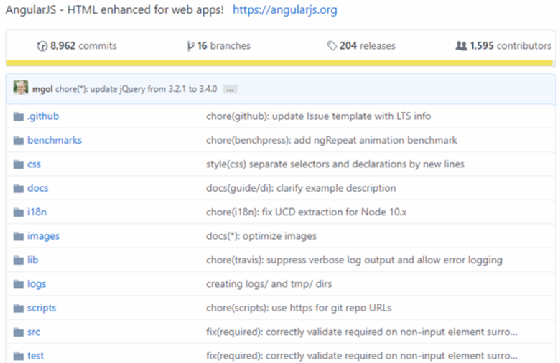Screen dimensions: 560x363
Task: Click the yellow language bar
Action: pyautogui.click(x=279, y=63)
